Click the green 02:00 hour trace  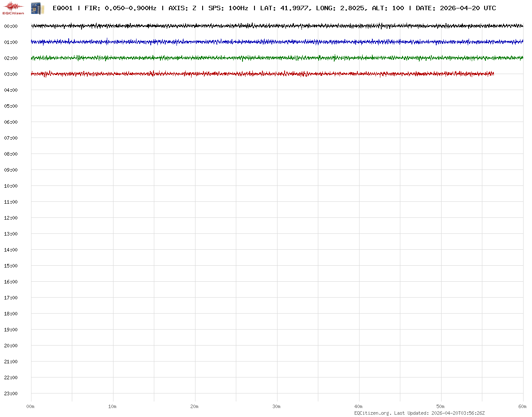[266, 58]
